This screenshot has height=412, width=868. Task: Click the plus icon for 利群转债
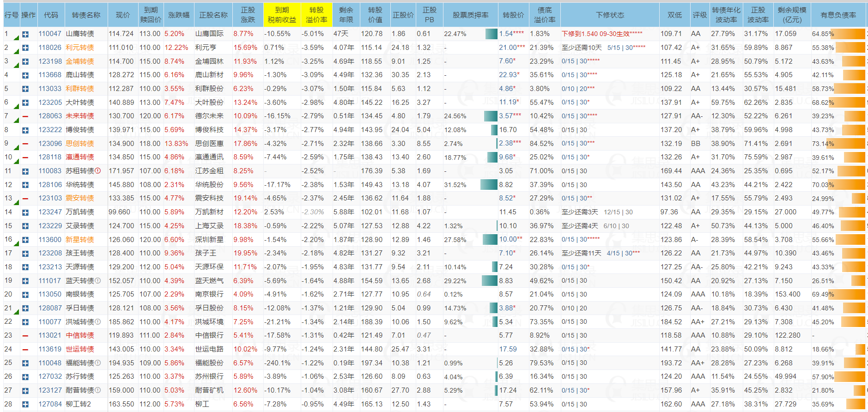[x=25, y=89]
